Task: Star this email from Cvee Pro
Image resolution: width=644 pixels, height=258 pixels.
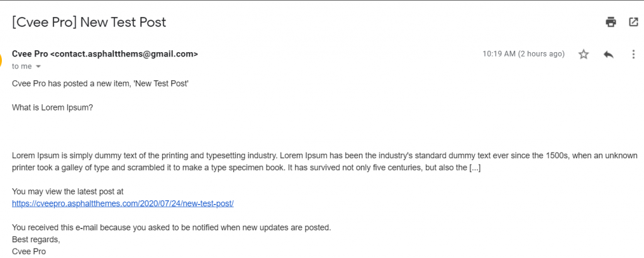Action: coord(584,54)
